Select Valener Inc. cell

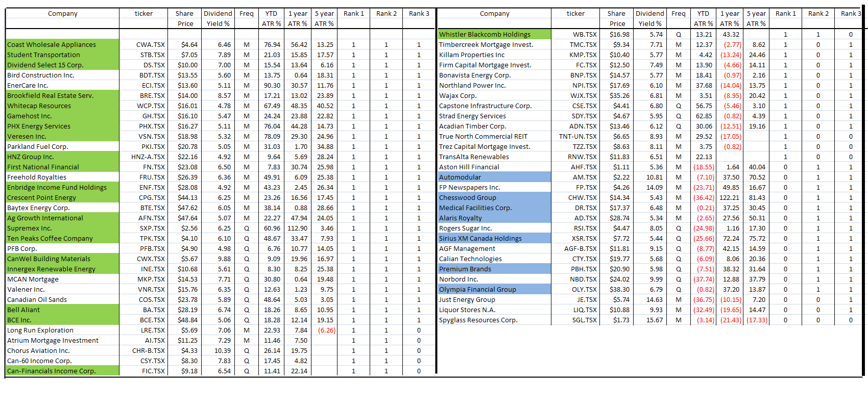[62, 289]
